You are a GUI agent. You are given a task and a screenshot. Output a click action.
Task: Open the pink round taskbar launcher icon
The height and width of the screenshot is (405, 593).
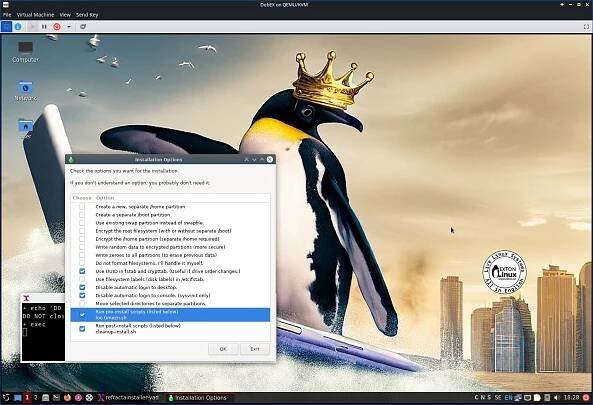[78, 398]
